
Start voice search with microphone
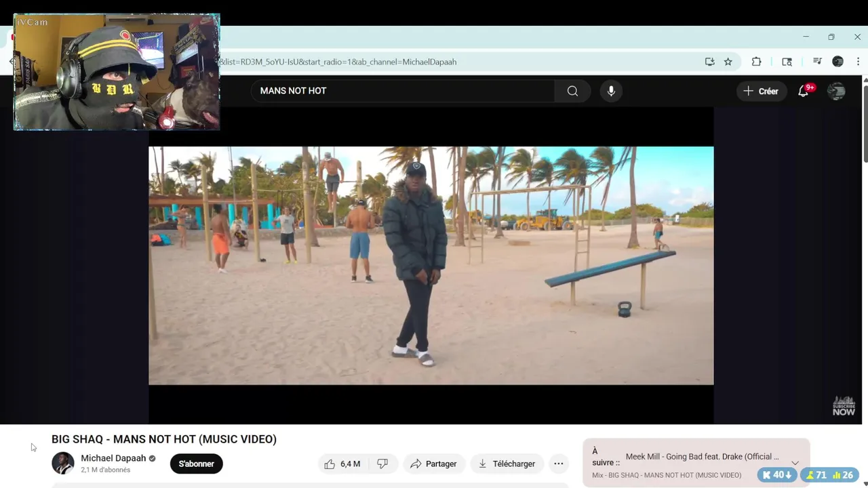[x=611, y=91]
